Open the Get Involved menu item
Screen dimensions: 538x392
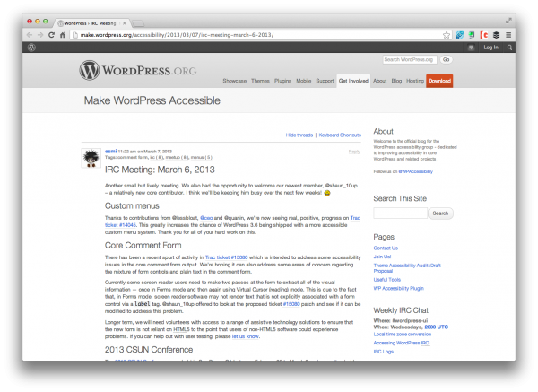pyautogui.click(x=353, y=81)
